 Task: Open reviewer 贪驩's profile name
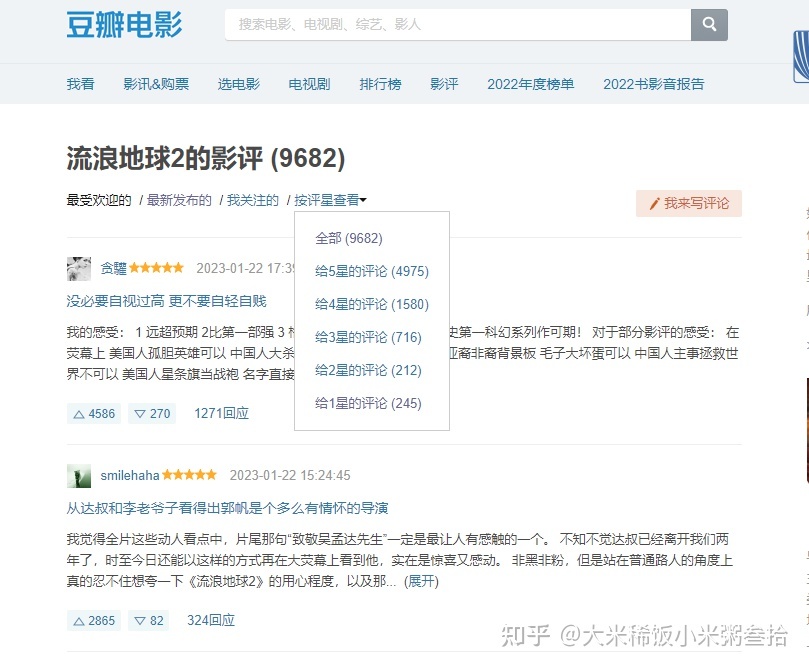click(x=114, y=268)
